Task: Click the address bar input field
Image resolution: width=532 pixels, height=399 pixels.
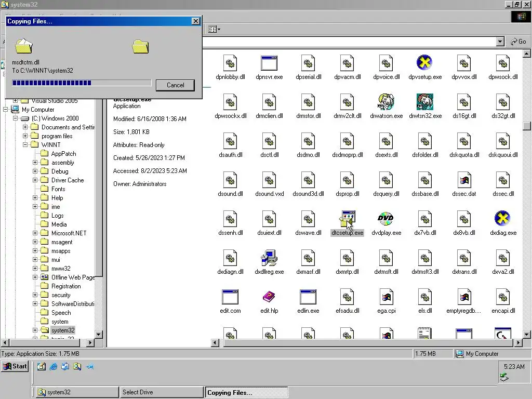Action: pyautogui.click(x=350, y=42)
